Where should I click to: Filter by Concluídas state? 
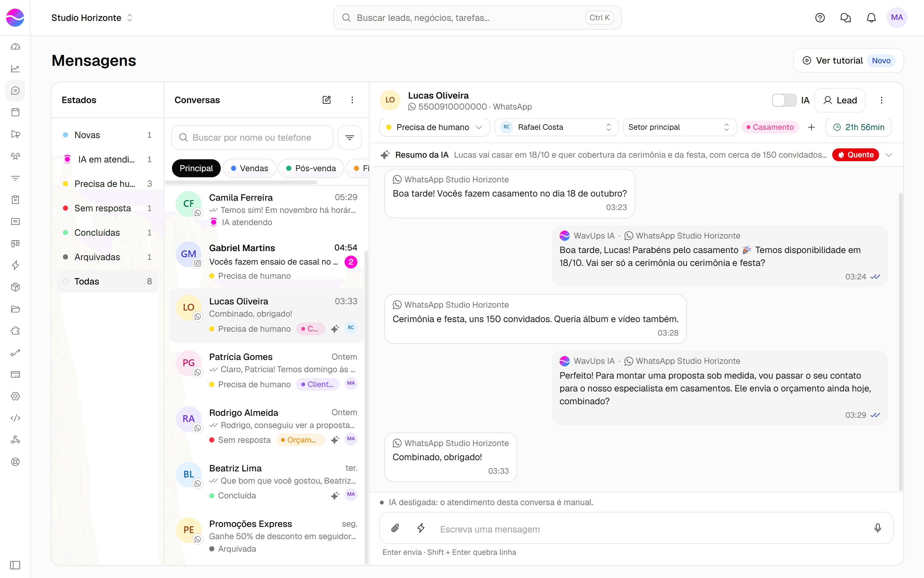[x=107, y=233]
